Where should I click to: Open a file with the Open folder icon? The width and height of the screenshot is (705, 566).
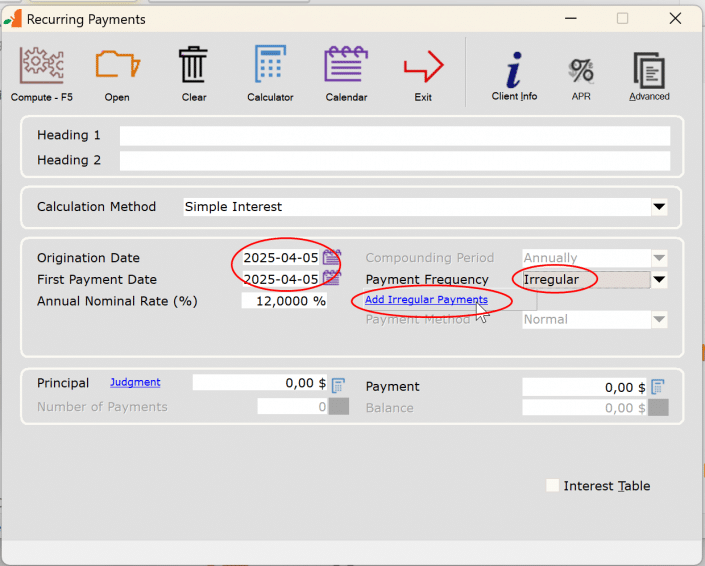pyautogui.click(x=117, y=66)
